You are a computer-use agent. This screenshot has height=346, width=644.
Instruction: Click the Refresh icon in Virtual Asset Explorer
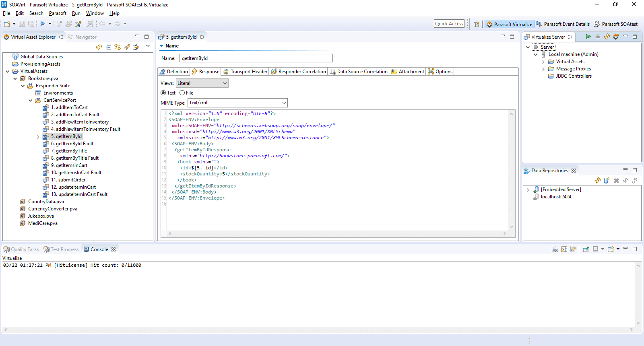tap(99, 47)
